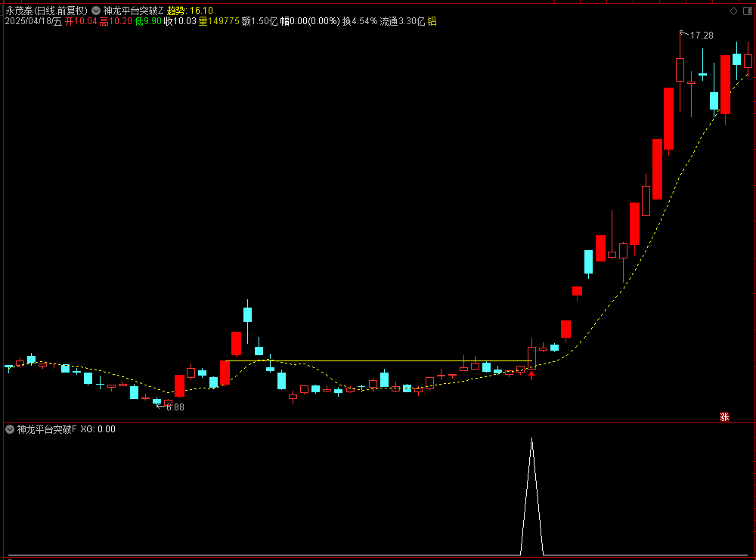Viewport: 756px width, 560px height.
Task: Click the red 涨 badge icon
Action: [x=724, y=417]
